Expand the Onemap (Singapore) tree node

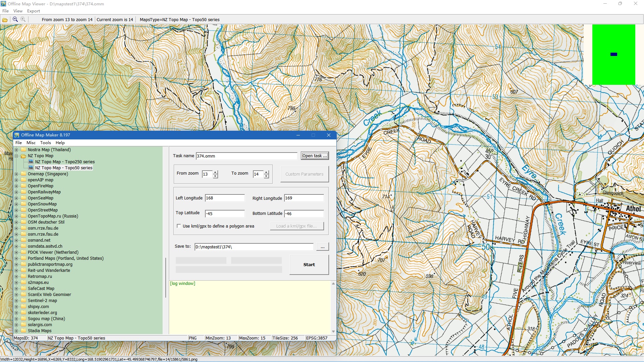coord(16,174)
